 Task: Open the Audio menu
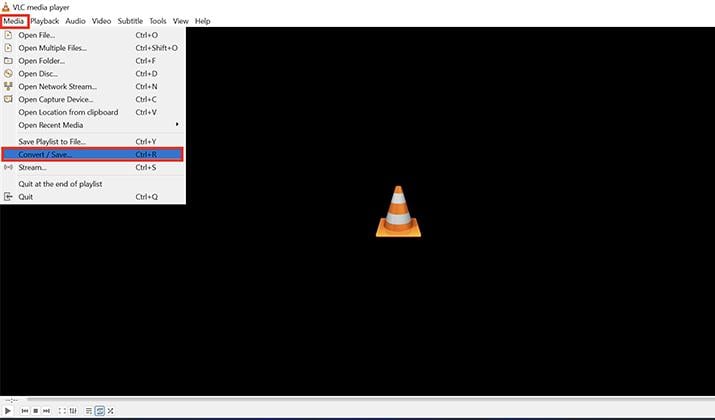click(x=75, y=21)
